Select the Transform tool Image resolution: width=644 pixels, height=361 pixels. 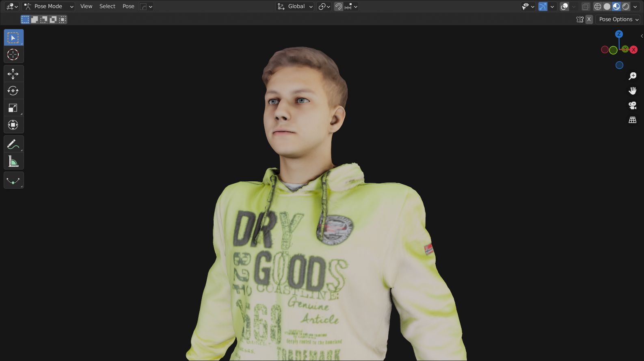pyautogui.click(x=13, y=125)
